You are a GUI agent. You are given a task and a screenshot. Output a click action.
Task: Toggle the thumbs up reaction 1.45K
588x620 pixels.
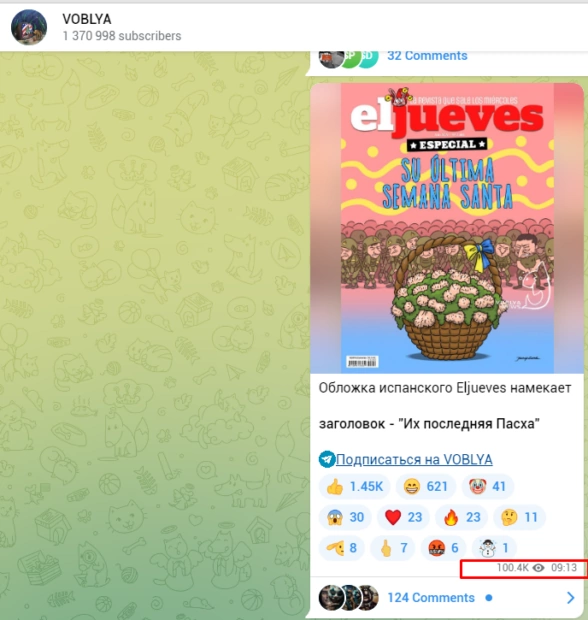coord(355,486)
